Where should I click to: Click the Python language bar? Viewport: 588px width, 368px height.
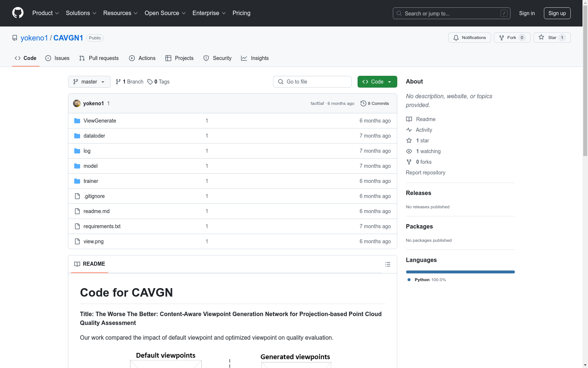[x=460, y=272]
